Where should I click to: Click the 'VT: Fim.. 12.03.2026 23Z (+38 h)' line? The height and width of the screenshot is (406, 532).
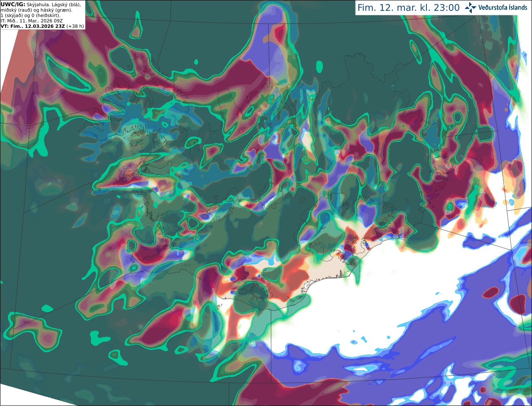(x=42, y=26)
